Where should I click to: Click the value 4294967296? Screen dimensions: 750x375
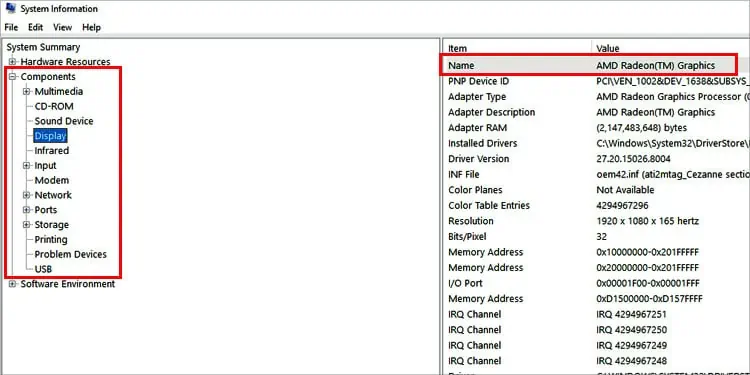(x=622, y=206)
